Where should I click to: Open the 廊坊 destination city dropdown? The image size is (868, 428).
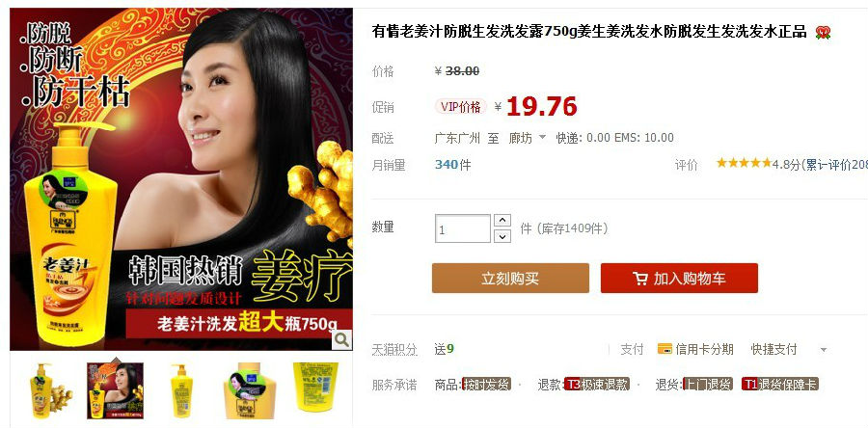(527, 138)
